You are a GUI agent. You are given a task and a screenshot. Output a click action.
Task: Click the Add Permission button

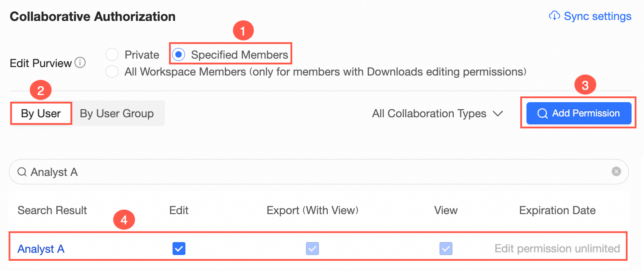tap(578, 113)
